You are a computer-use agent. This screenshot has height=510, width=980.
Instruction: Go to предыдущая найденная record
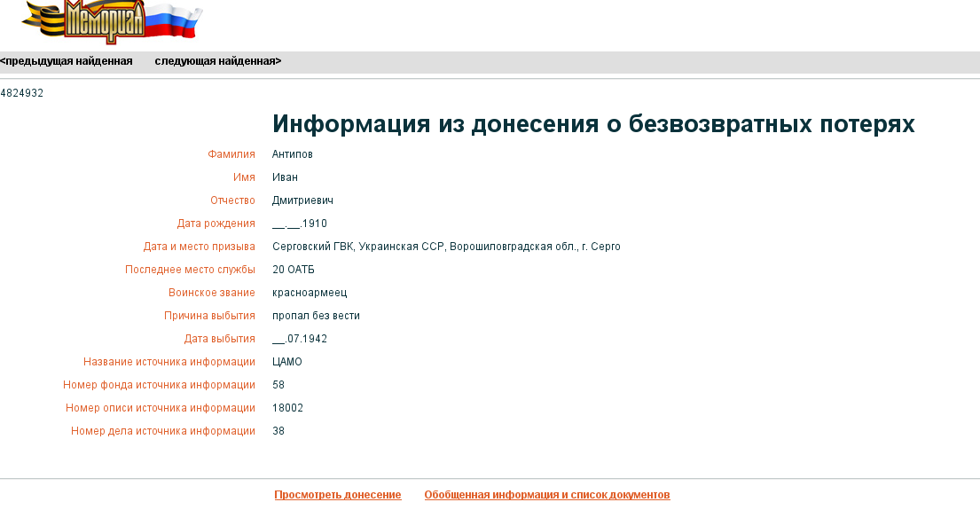pos(67,61)
